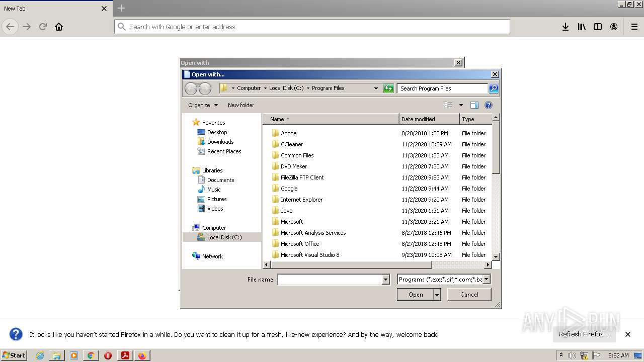Open Adobe Reader from the taskbar
This screenshot has width=644, height=362.
click(x=125, y=355)
